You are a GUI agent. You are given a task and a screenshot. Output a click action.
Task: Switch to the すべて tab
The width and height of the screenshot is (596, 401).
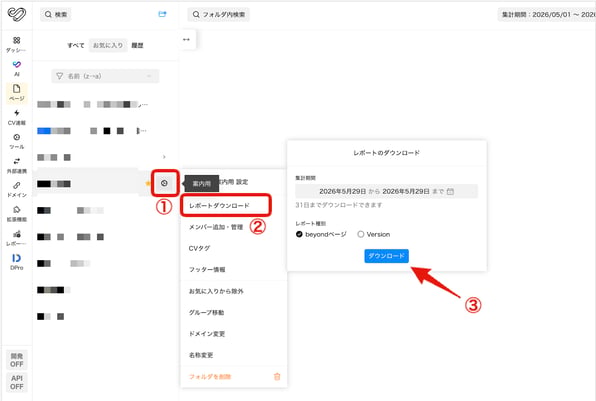[76, 45]
